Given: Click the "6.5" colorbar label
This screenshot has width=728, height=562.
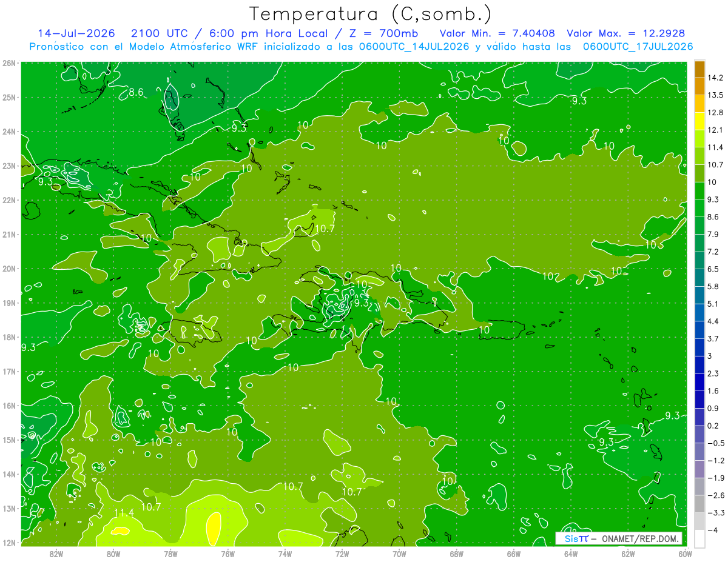Looking at the screenshot, I should click(713, 269).
